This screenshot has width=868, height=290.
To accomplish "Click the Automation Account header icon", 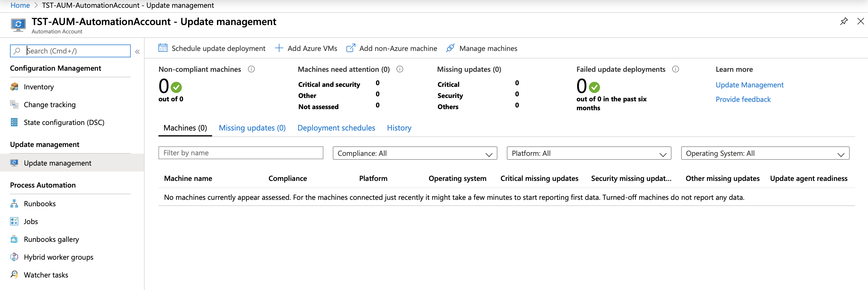I will pyautogui.click(x=18, y=25).
